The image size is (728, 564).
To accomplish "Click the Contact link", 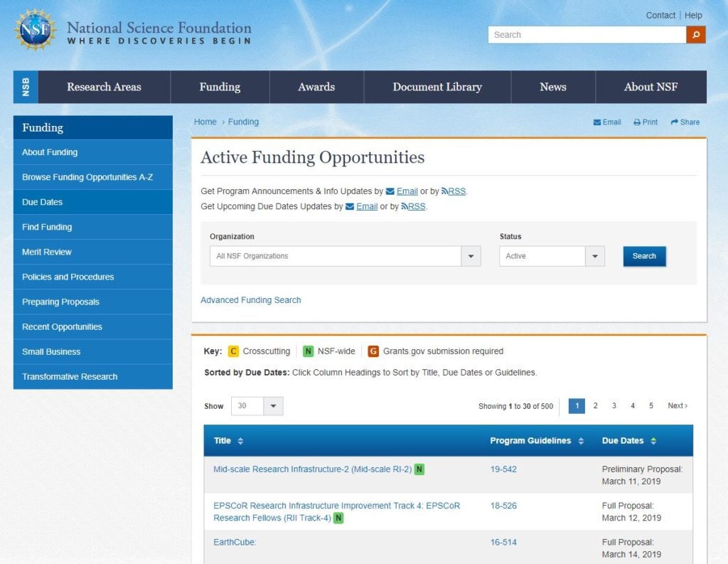I will tap(660, 16).
